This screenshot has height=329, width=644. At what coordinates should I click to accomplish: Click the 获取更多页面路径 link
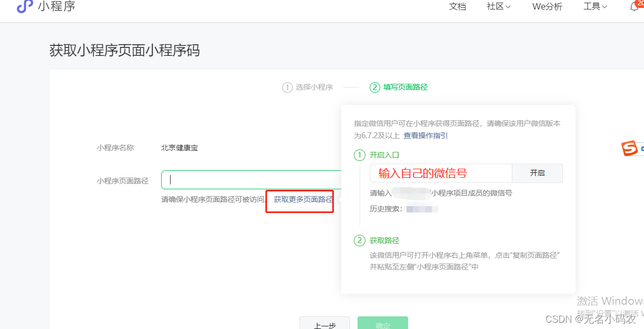point(303,199)
